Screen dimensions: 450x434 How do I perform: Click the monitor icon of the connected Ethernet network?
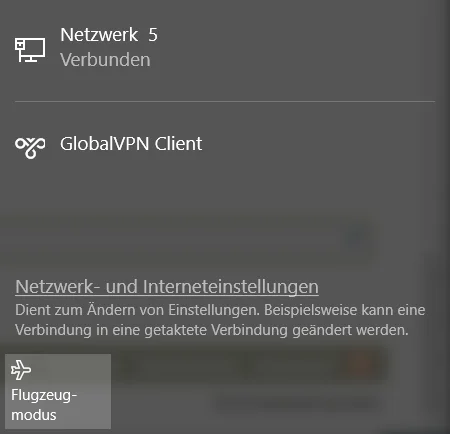tap(30, 50)
